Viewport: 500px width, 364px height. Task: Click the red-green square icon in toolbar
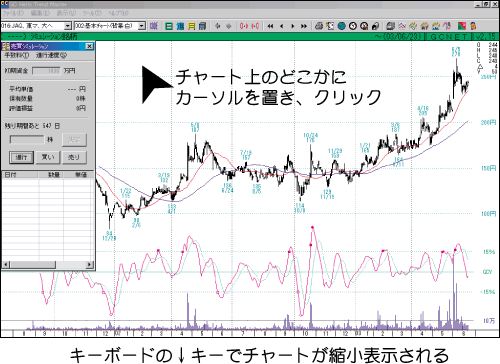pos(462,26)
